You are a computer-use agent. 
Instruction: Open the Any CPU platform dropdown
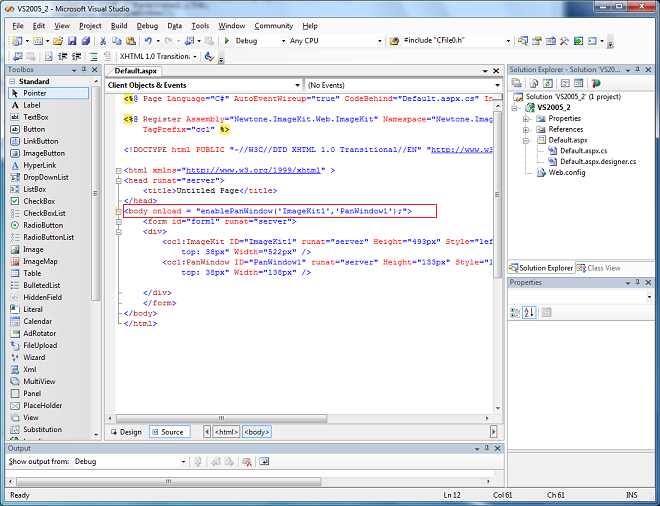pos(379,41)
